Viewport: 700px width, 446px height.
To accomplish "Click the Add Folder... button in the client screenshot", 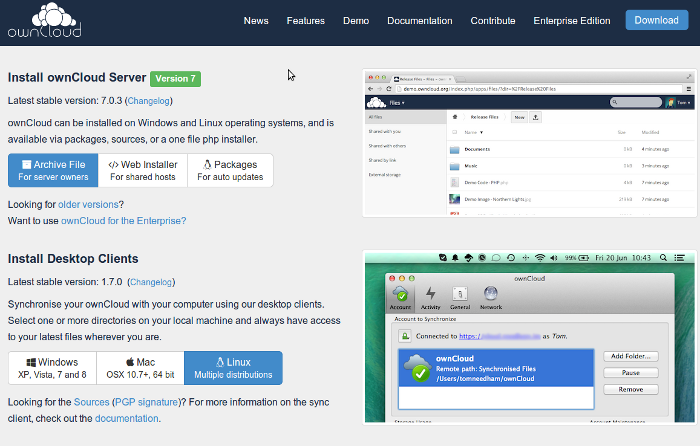I will tap(631, 356).
